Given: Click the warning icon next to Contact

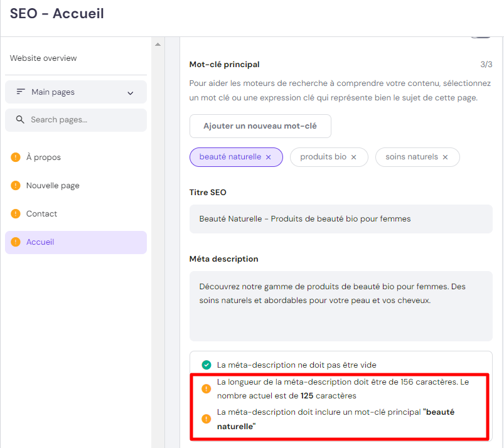Looking at the screenshot, I should coord(15,213).
